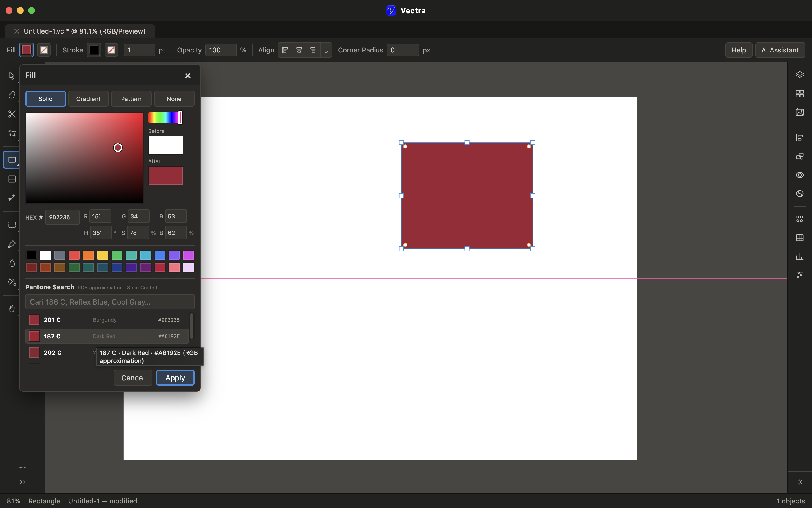
Task: Click the Cancel button
Action: coord(133,378)
